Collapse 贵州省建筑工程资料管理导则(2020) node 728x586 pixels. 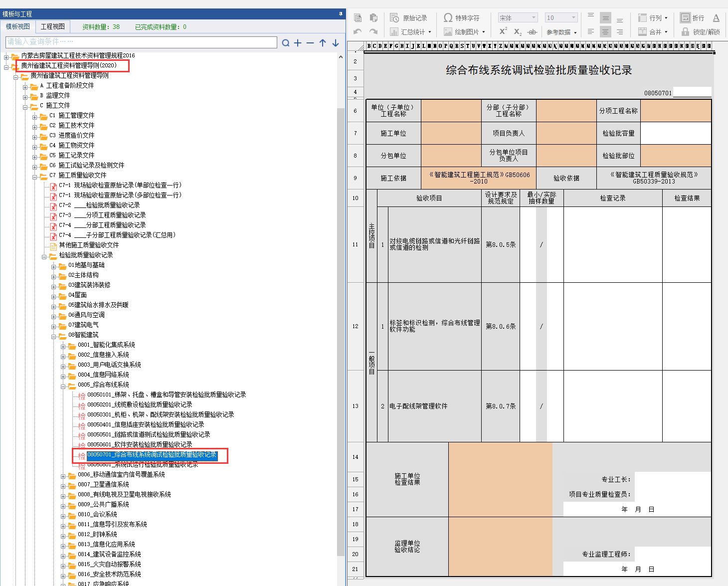pyautogui.click(x=6, y=67)
